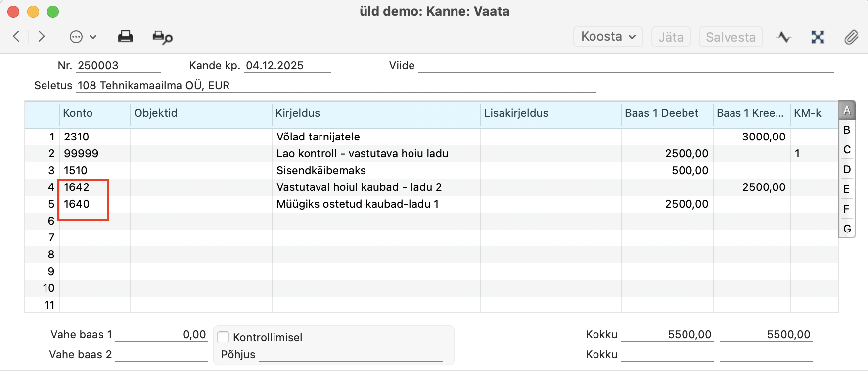Image resolution: width=868 pixels, height=371 pixels.
Task: Open tab G in the side strip
Action: point(847,229)
